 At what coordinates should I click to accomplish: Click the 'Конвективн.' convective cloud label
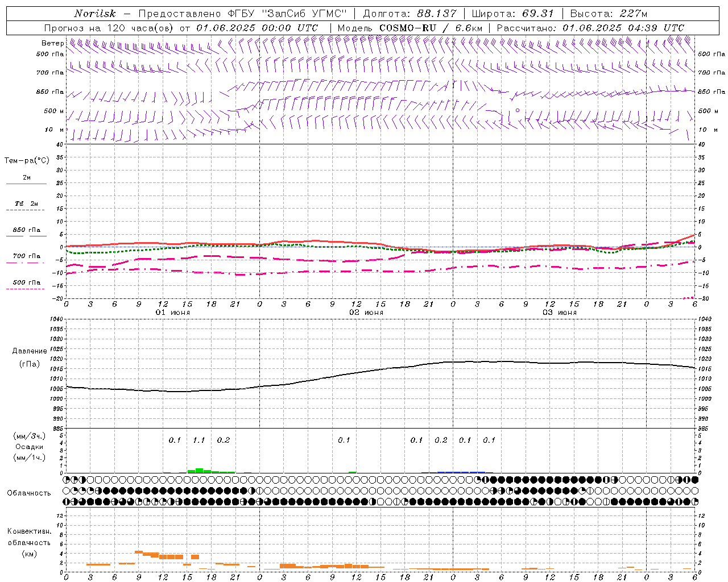(x=29, y=531)
